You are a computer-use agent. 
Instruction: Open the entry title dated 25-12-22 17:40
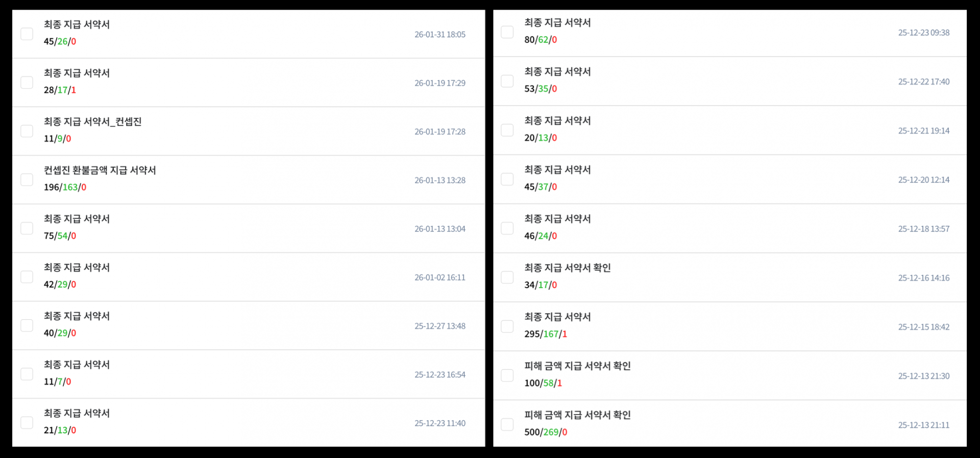coord(557,72)
